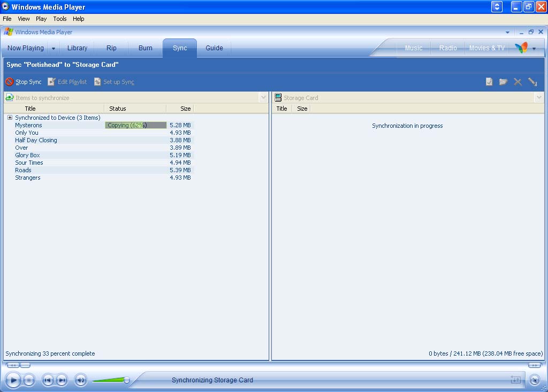This screenshot has height=392, width=548.
Task: Open the Items to synchronize dropdown
Action: [263, 97]
